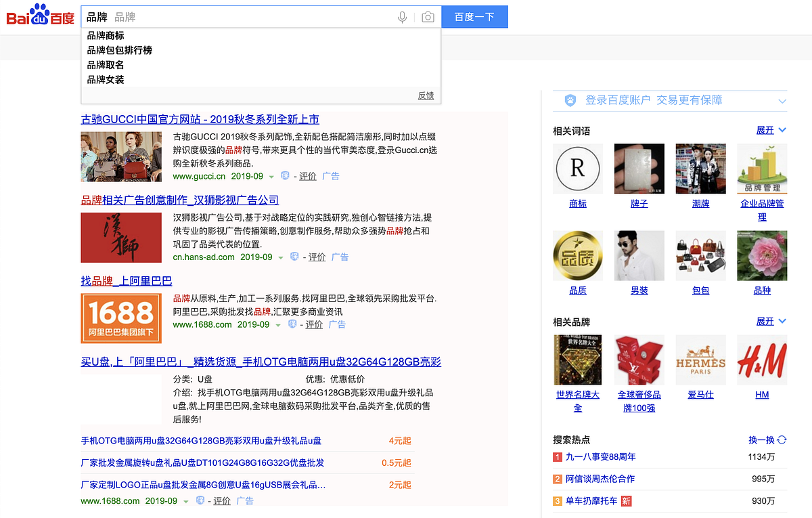The width and height of the screenshot is (812, 518).
Task: Expand 相关品牌 section with 展开
Action: 771,321
